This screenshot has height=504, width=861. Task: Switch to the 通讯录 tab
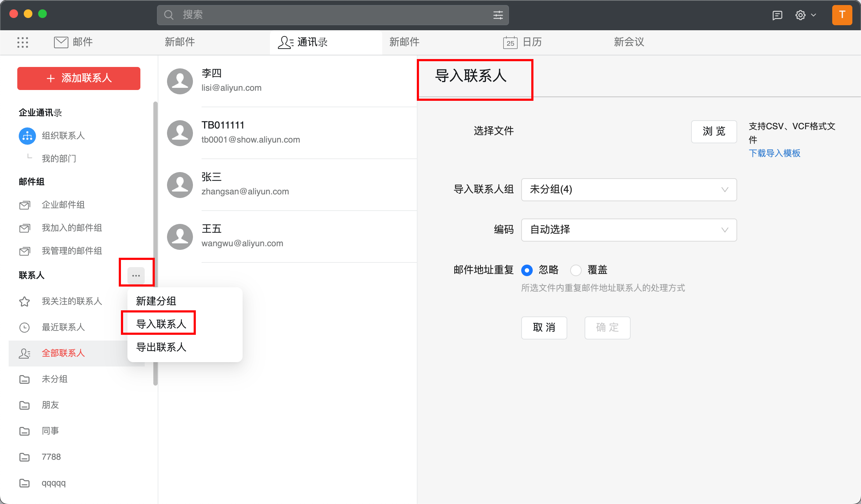click(312, 42)
